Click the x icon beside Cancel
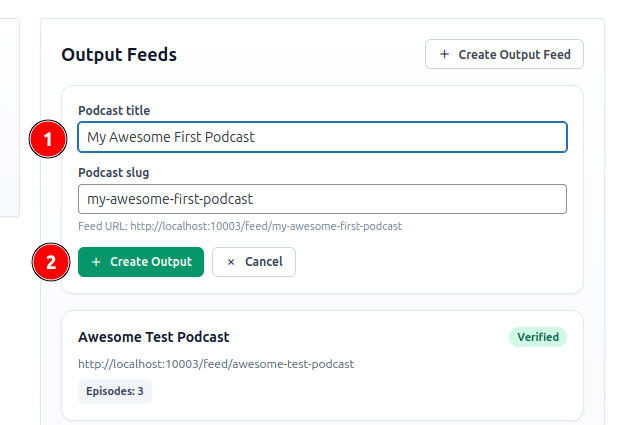 (x=231, y=262)
